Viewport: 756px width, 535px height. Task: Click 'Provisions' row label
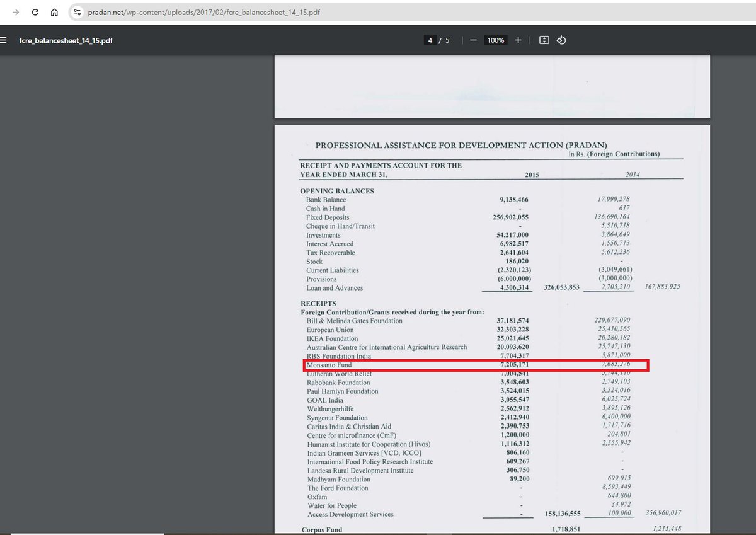point(321,279)
